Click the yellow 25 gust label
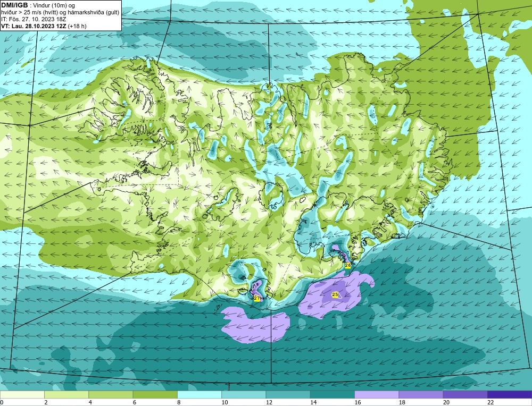The width and height of the screenshot is (532, 406). point(335,294)
